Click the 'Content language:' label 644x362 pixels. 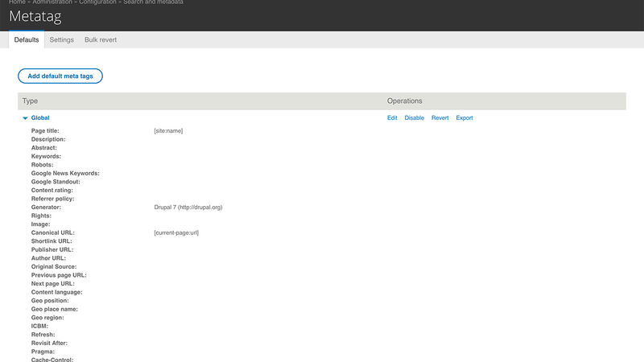tap(56, 292)
